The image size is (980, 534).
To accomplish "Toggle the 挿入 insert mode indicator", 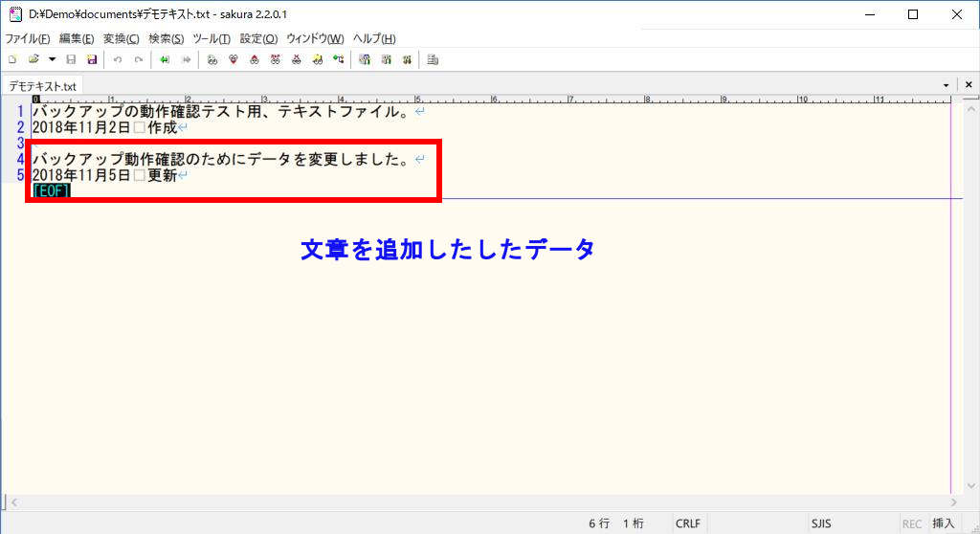I will click(x=943, y=523).
